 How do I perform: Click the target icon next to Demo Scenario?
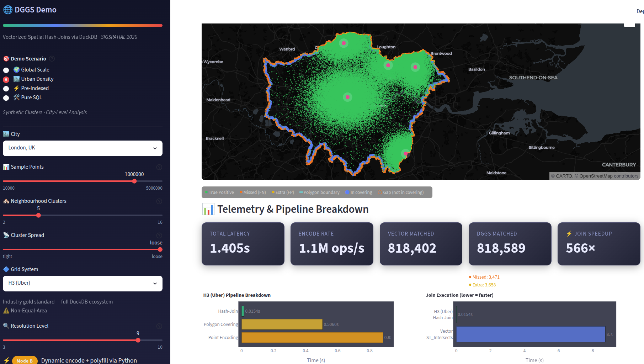pos(6,59)
